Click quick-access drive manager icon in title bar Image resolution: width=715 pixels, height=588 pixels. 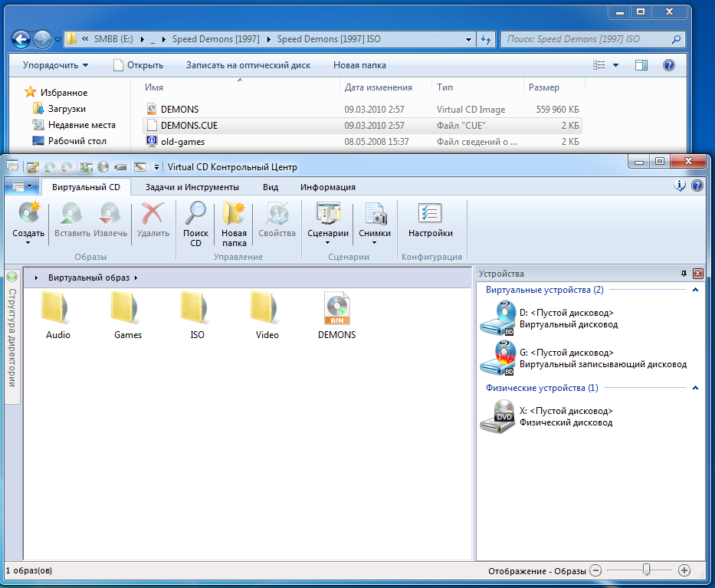point(86,167)
